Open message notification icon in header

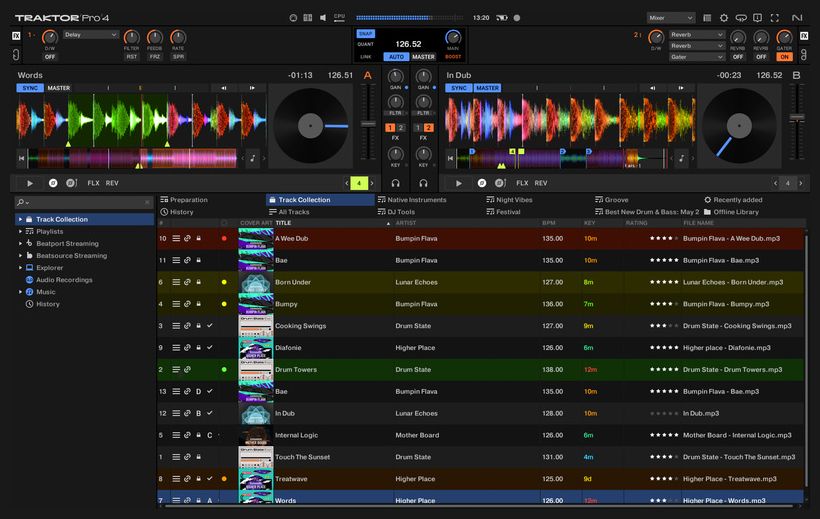[x=757, y=18]
